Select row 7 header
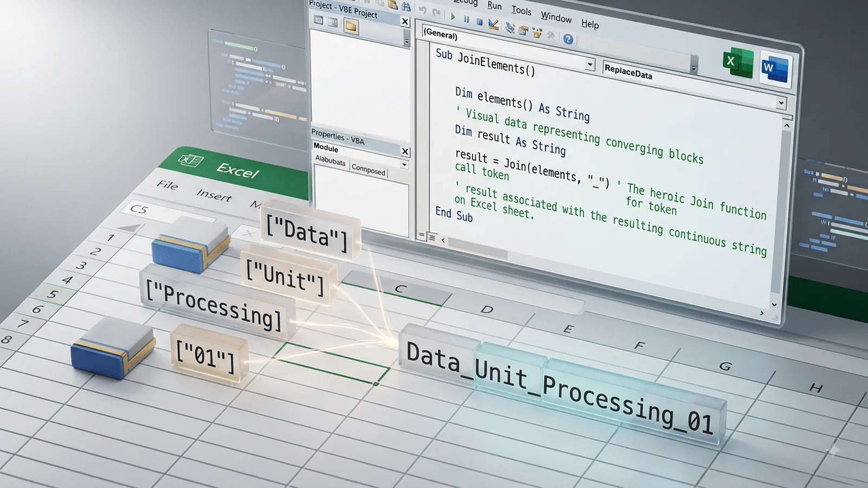The height and width of the screenshot is (488, 868). tap(22, 324)
